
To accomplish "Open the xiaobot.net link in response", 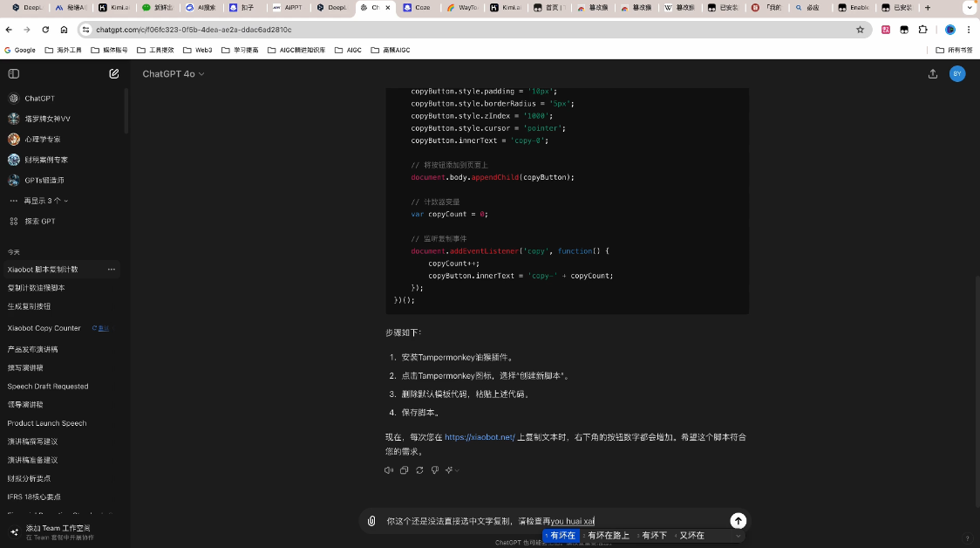I will coord(480,437).
